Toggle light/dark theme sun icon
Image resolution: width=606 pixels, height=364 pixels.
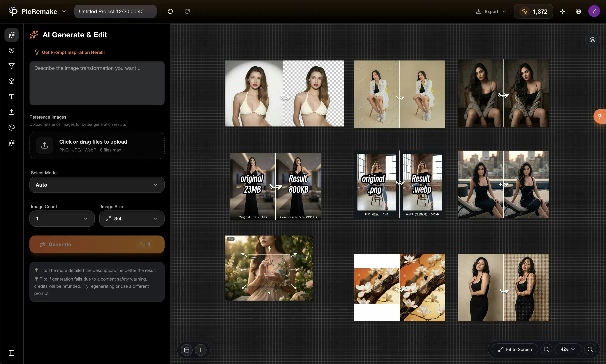click(563, 12)
